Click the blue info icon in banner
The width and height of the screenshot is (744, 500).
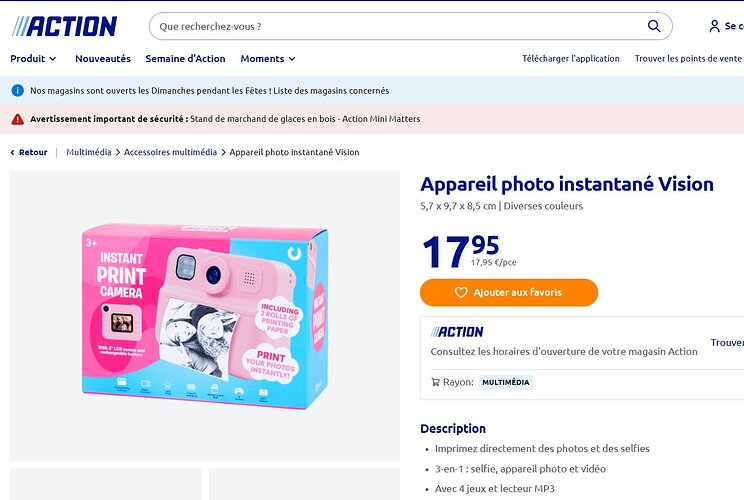click(x=17, y=91)
